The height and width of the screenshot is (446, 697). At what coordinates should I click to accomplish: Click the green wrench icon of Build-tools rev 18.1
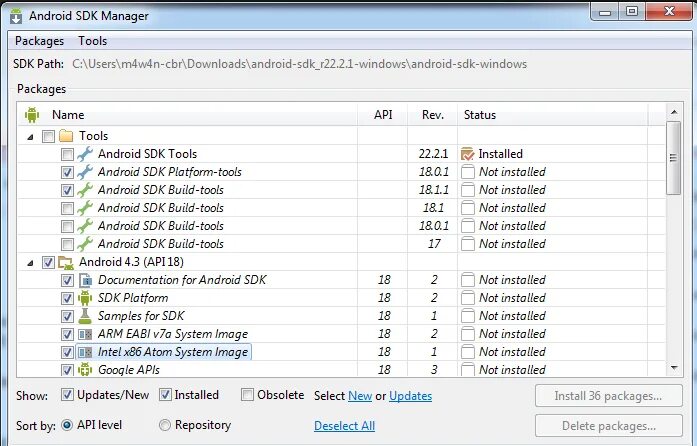pyautogui.click(x=84, y=208)
